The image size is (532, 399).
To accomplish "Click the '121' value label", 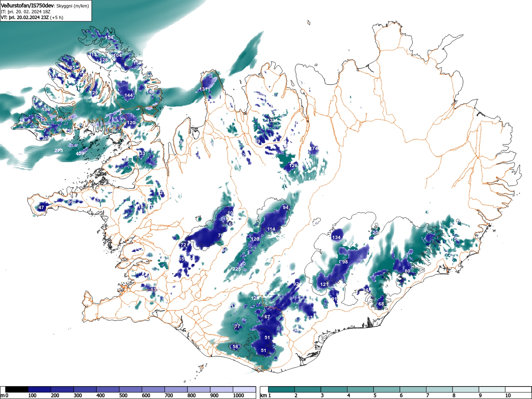I will 325,284.
